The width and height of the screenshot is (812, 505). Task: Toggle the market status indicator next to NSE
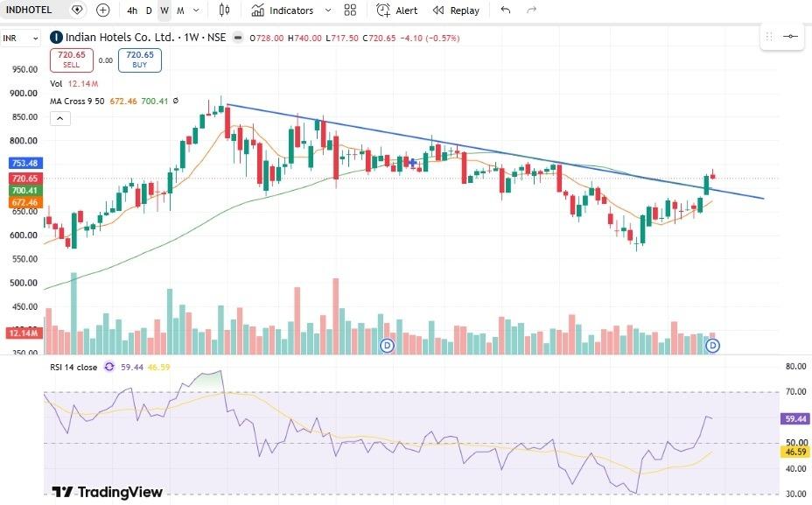click(x=238, y=38)
